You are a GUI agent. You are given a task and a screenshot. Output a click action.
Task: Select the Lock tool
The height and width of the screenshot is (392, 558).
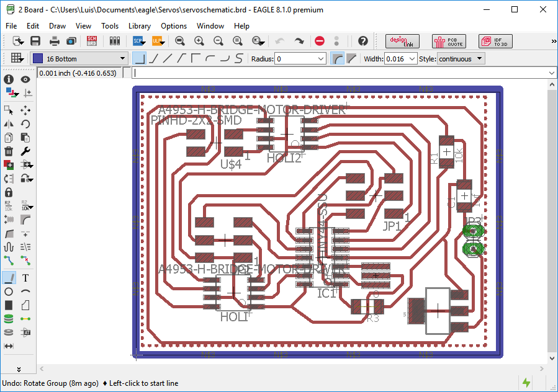tap(9, 192)
